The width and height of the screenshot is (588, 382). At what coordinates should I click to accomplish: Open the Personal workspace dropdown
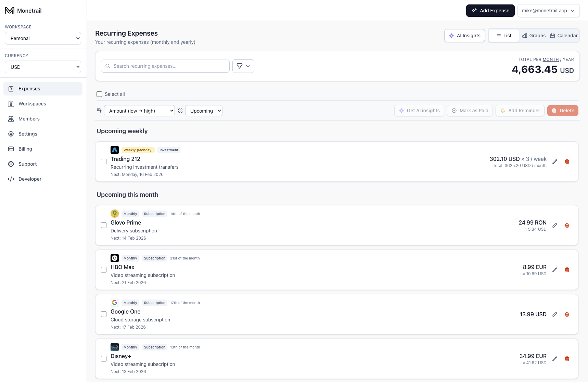(43, 38)
